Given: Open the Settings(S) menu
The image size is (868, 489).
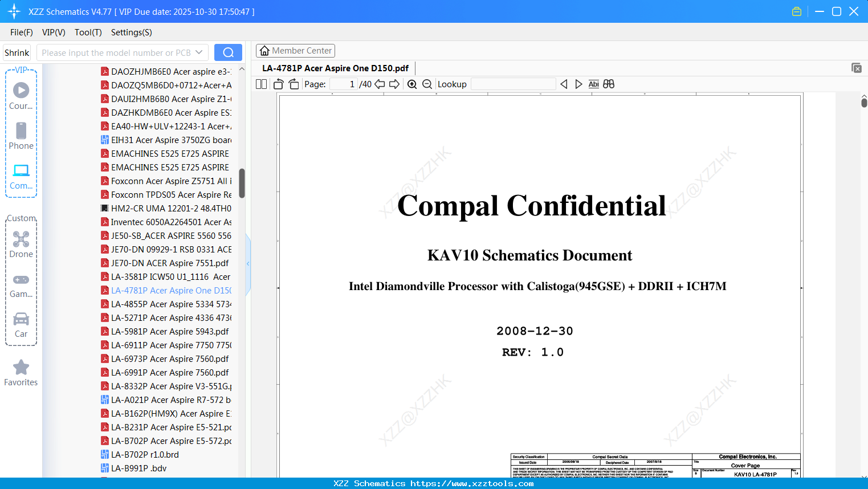Looking at the screenshot, I should (132, 32).
